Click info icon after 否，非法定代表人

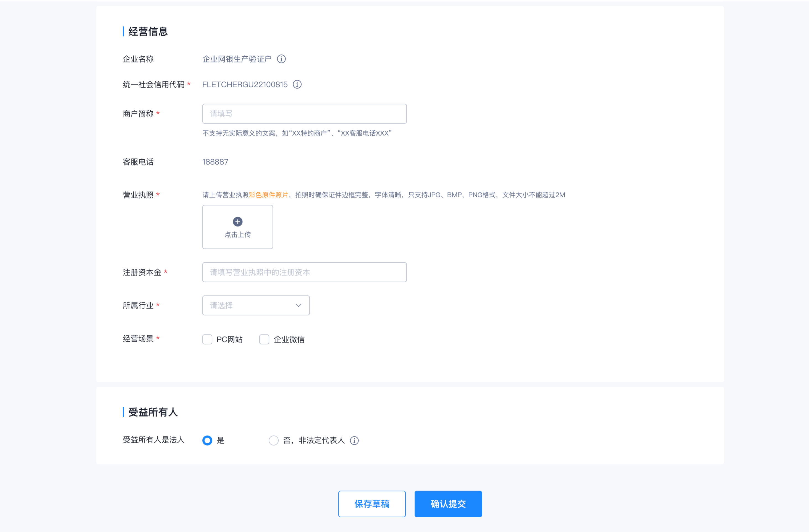pyautogui.click(x=354, y=440)
